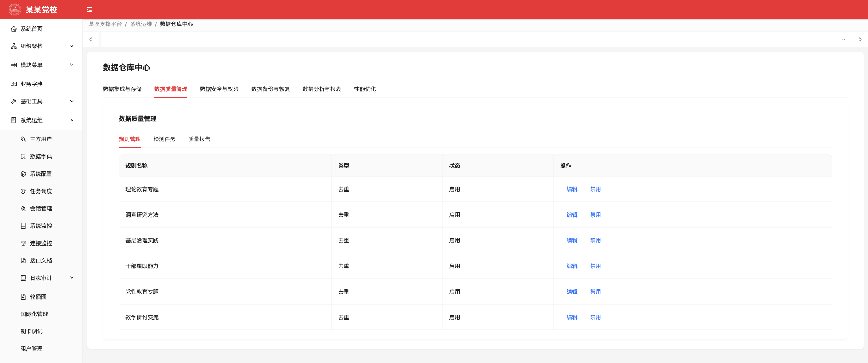868x363 pixels.
Task: Click the school logo emblem
Action: (x=15, y=9)
